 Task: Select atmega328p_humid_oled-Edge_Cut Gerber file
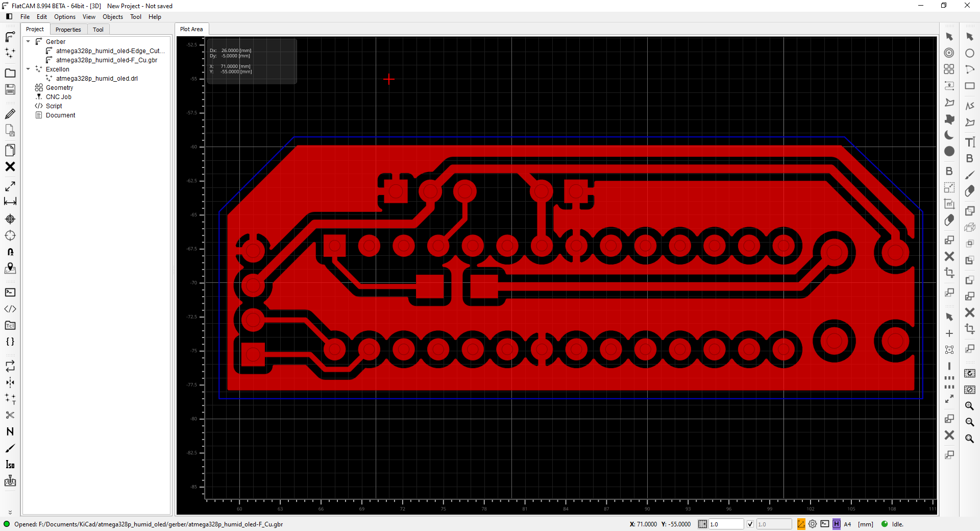[x=110, y=51]
